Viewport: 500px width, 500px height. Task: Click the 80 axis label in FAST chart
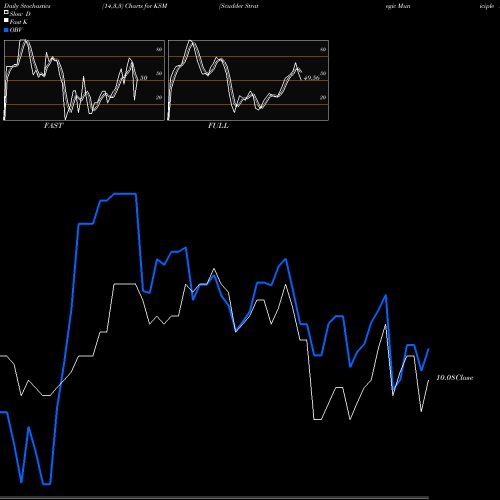tap(159, 49)
